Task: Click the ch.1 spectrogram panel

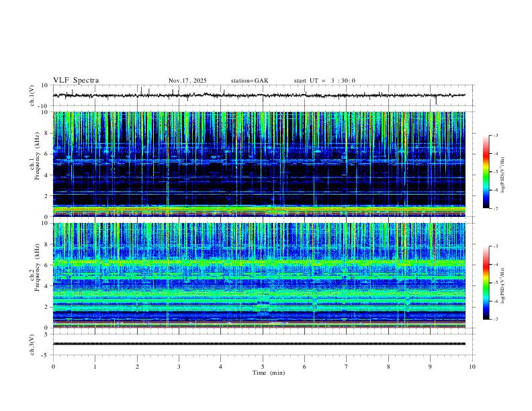Action: click(x=259, y=164)
